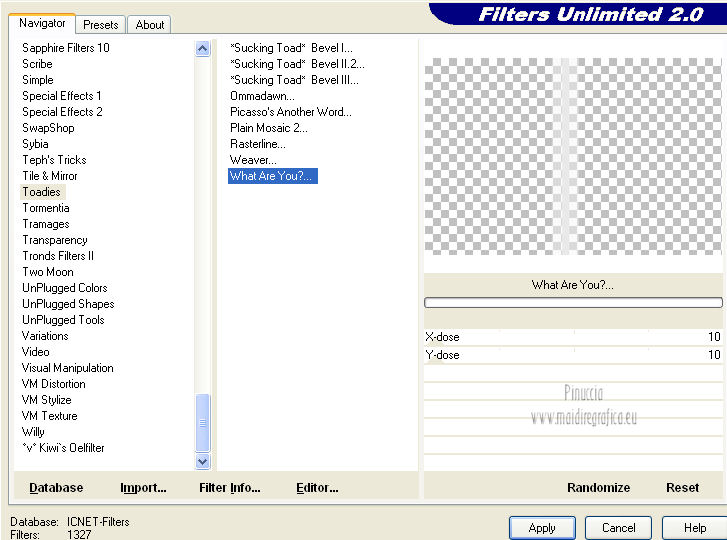Select the Variations category
This screenshot has width=727, height=540.
point(45,336)
